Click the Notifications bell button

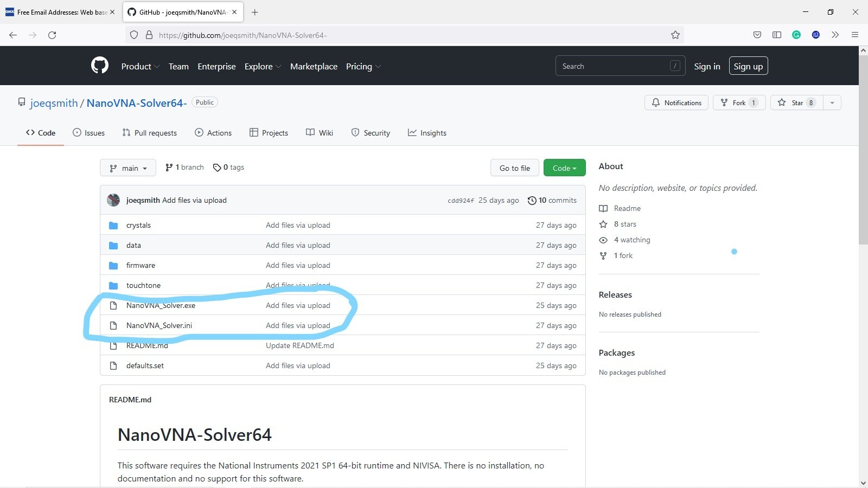click(676, 102)
